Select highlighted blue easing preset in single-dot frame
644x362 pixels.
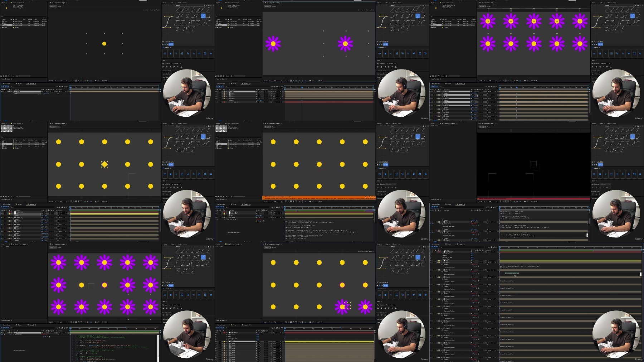203,16
